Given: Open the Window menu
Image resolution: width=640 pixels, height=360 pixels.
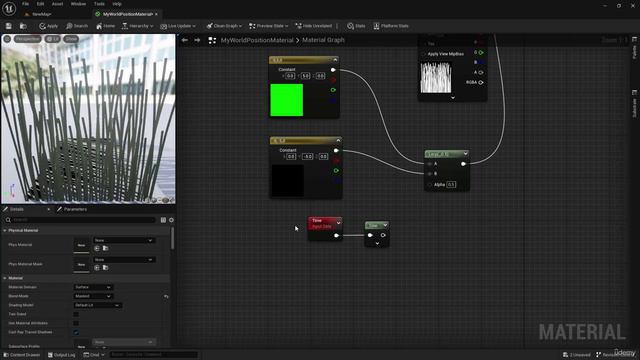Looking at the screenshot, I should click(x=78, y=4).
